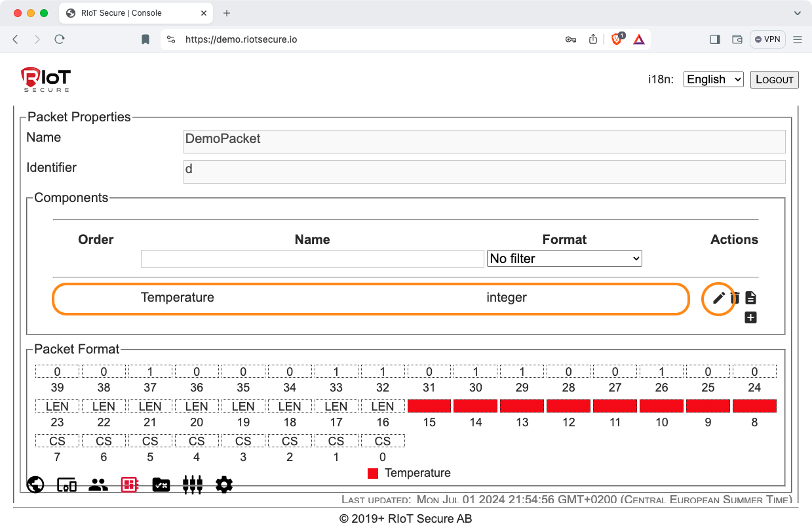
Task: Open the i18n English language dropdown
Action: pyautogui.click(x=713, y=79)
